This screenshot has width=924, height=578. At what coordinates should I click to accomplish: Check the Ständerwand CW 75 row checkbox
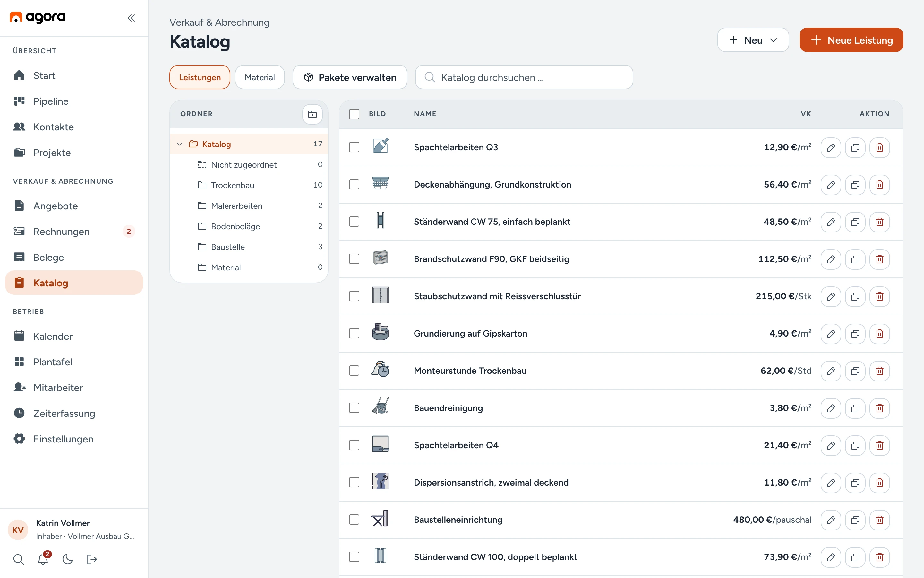coord(354,222)
